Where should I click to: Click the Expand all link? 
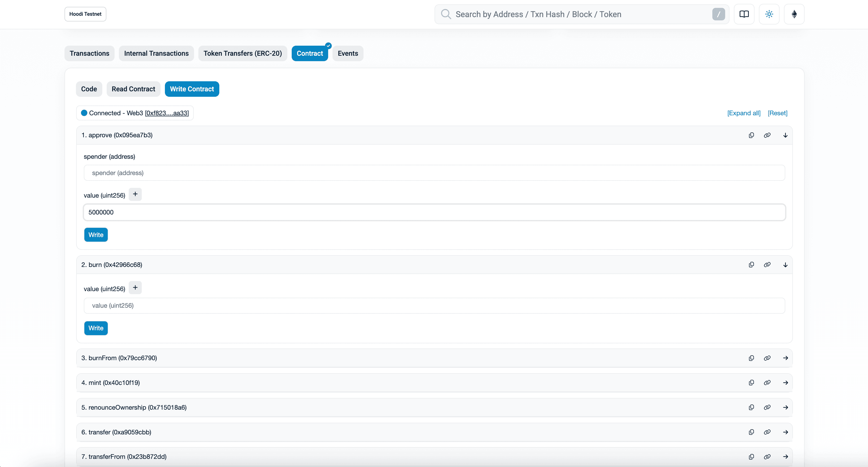coord(744,113)
